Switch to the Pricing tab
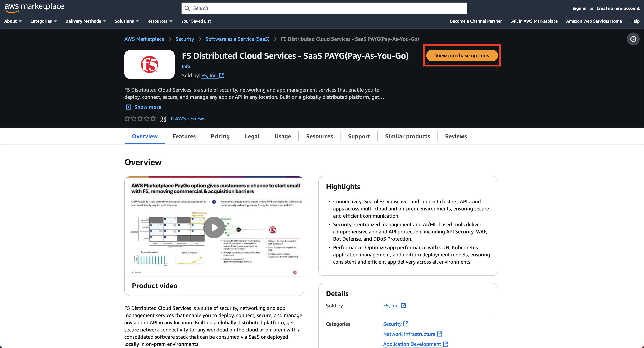Screen dimensions: 644x348 [220, 136]
